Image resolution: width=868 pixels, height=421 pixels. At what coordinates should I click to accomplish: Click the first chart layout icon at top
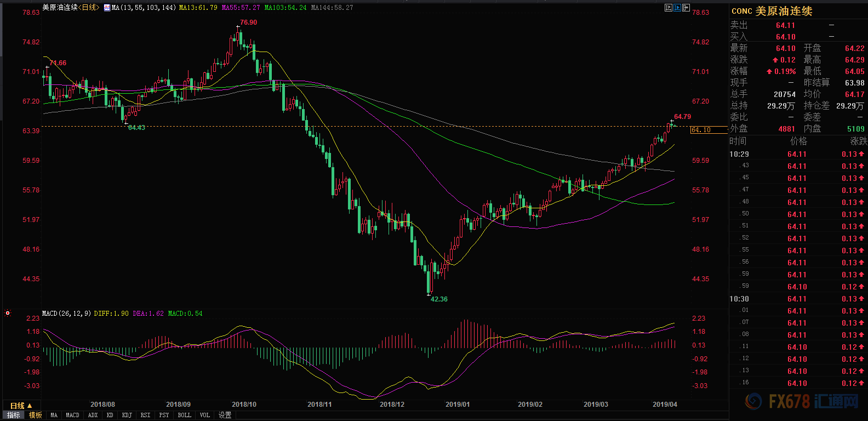tap(669, 8)
